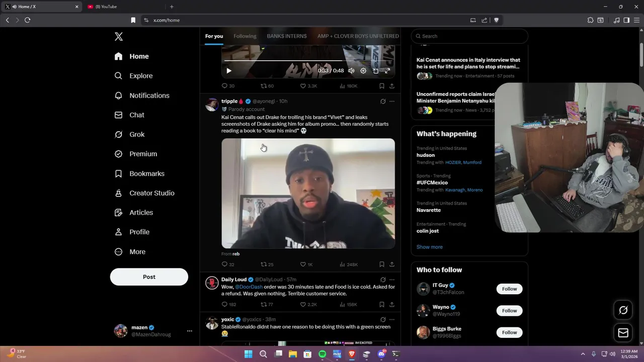Open Grok explain on Daily Loud post
The image size is (644, 362).
point(383,280)
